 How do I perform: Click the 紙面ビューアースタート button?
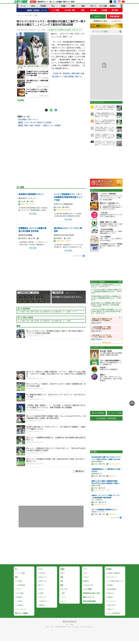coord(106,26)
